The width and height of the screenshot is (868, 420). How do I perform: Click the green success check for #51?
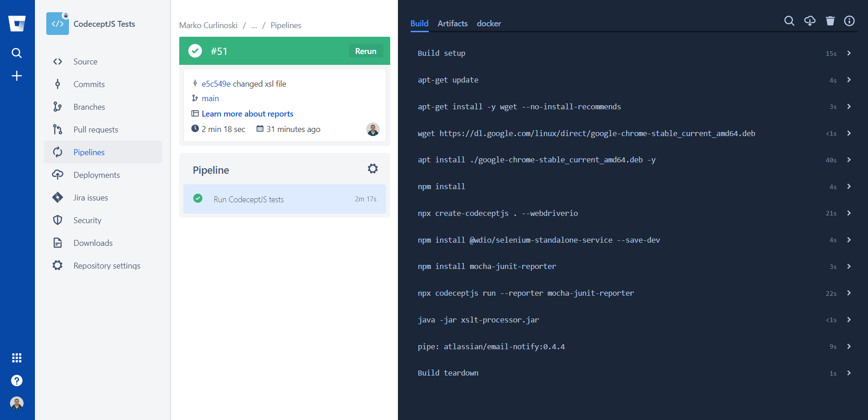(x=195, y=51)
